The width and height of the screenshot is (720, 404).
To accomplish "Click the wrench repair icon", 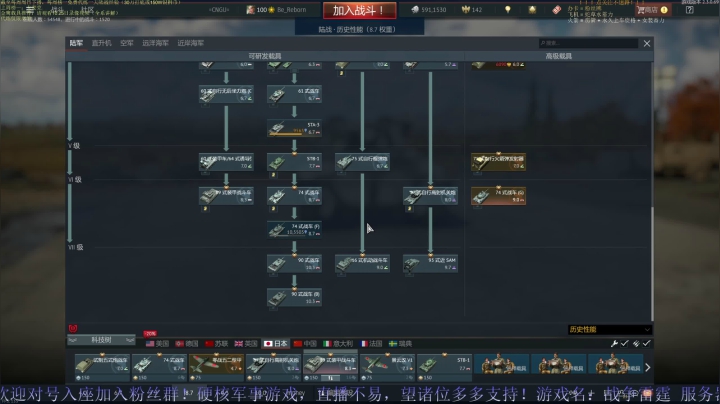I will click(x=614, y=343).
